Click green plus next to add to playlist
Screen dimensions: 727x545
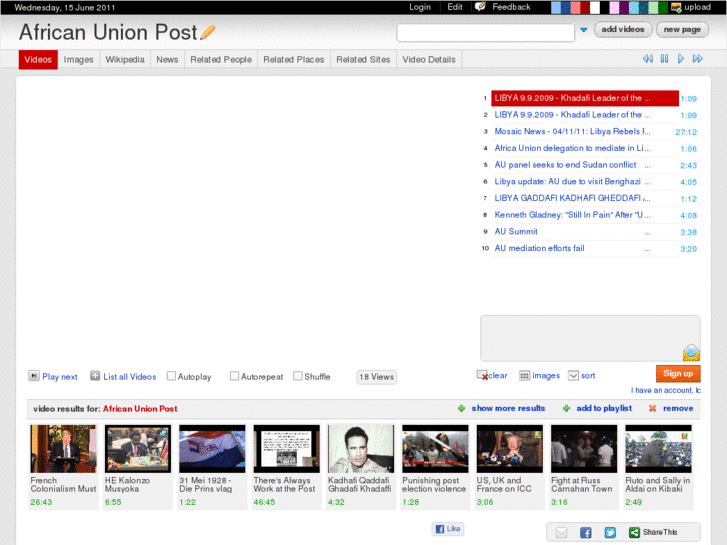[566, 408]
